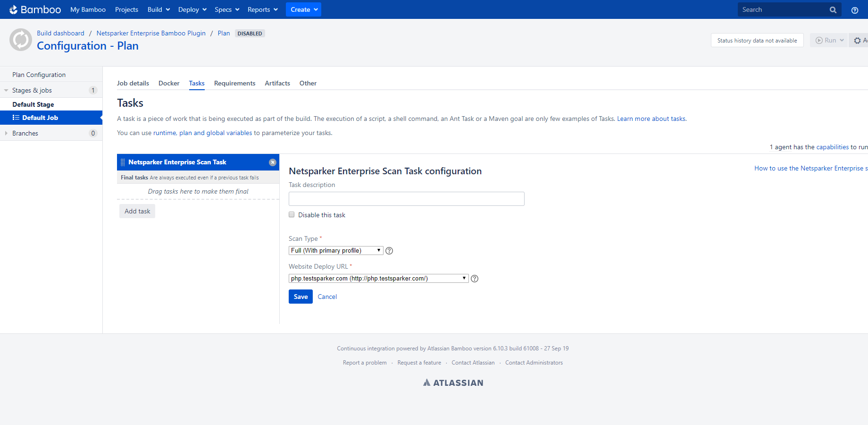The width and height of the screenshot is (868, 425).
Task: Click the capabilities link
Action: 832,147
